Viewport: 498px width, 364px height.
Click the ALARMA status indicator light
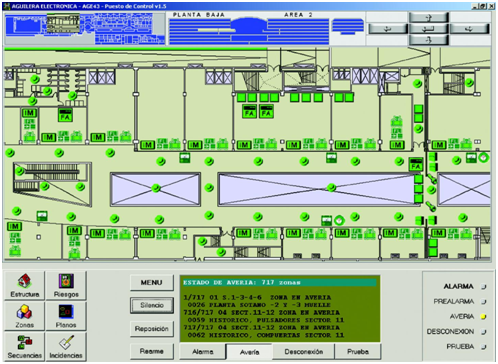click(x=483, y=286)
